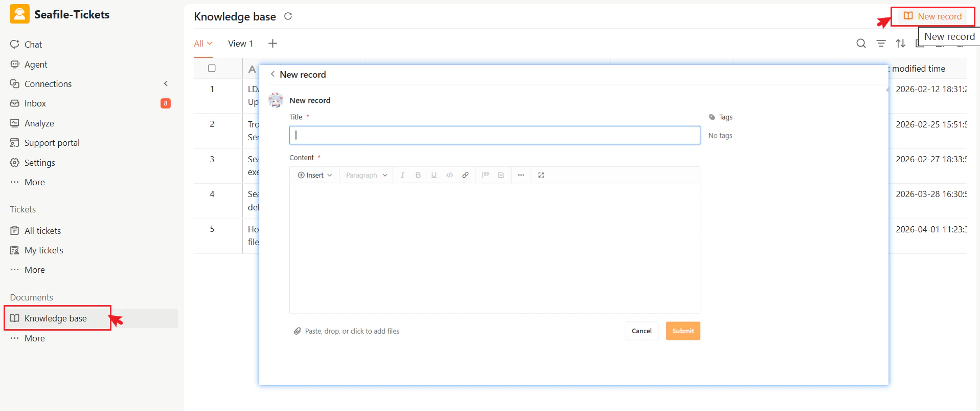Select row 2 dated 2026-02-25

coord(930,124)
